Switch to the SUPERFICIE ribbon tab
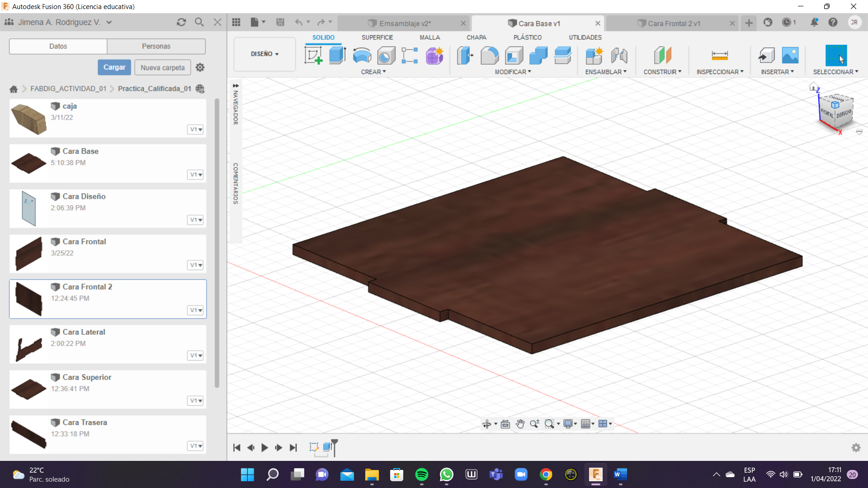This screenshot has height=488, width=868. click(x=377, y=38)
